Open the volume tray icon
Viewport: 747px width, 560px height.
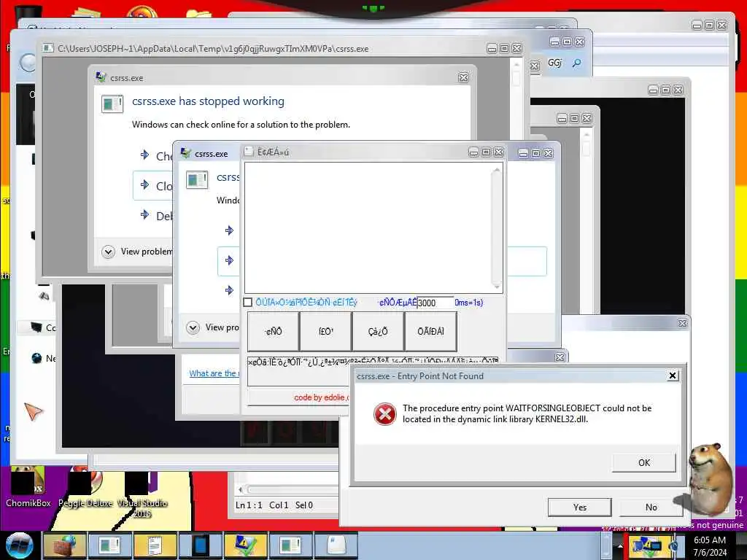[673, 545]
